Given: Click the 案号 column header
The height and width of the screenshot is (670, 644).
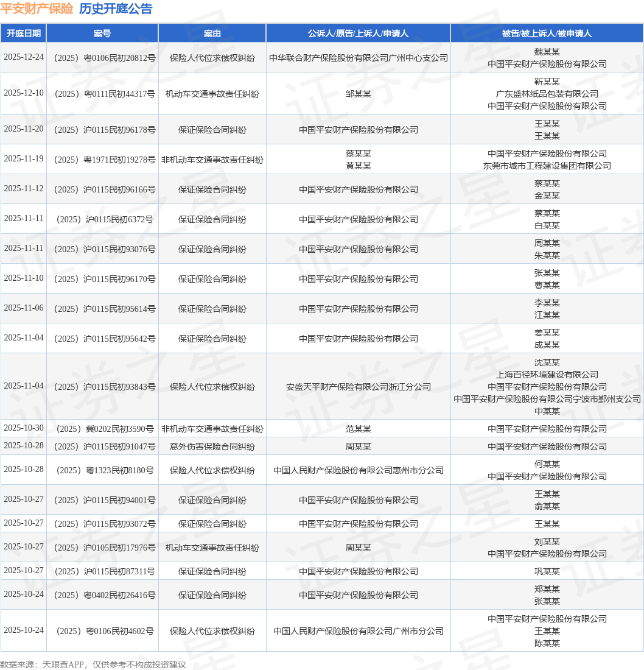Looking at the screenshot, I should tap(102, 33).
